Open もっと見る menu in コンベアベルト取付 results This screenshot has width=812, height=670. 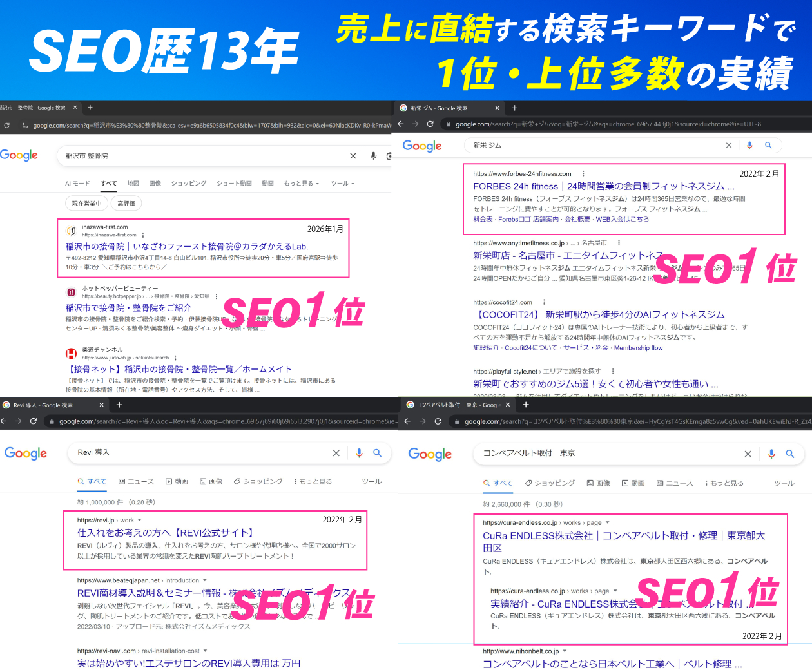pos(724,483)
